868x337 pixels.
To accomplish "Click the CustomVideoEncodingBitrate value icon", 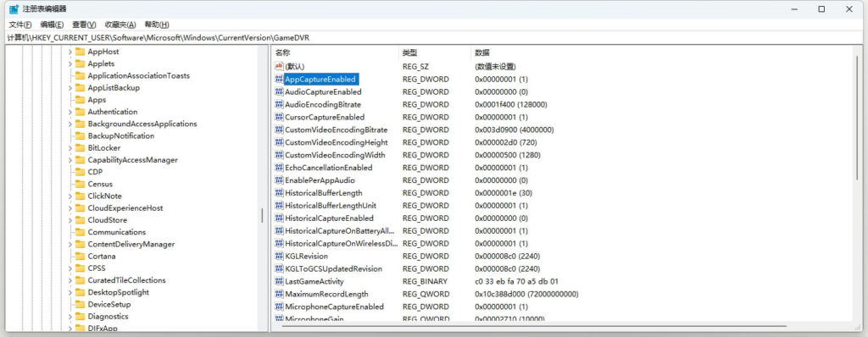I will tap(279, 130).
